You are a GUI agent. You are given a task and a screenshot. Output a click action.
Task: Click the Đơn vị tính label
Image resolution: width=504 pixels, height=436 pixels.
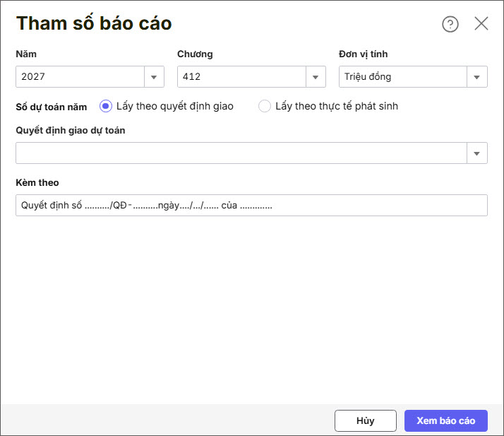364,54
